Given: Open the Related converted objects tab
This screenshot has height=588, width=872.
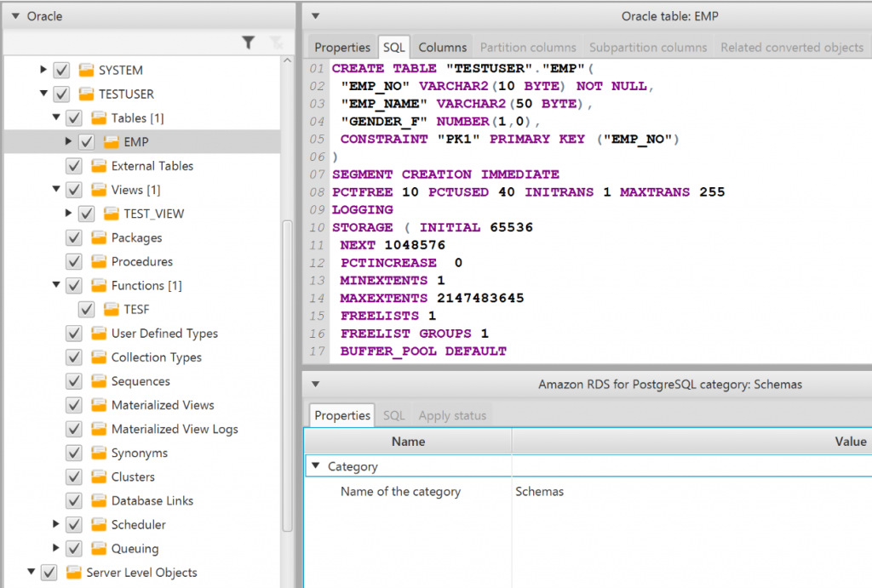Looking at the screenshot, I should pos(792,48).
